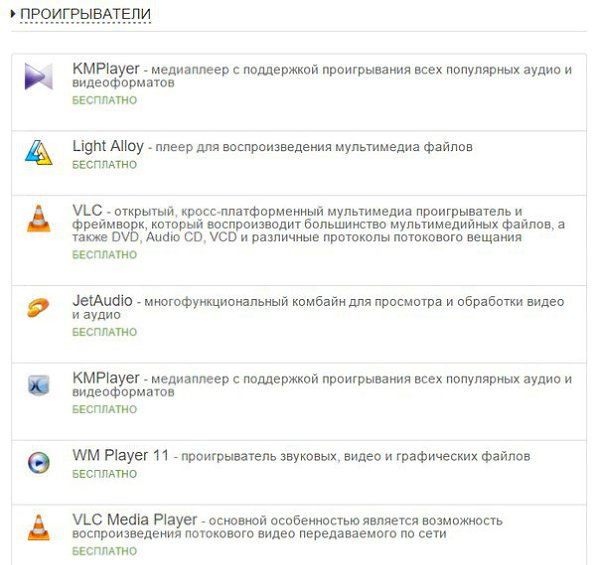Click the Light Alloy triangle icon

pyautogui.click(x=39, y=153)
